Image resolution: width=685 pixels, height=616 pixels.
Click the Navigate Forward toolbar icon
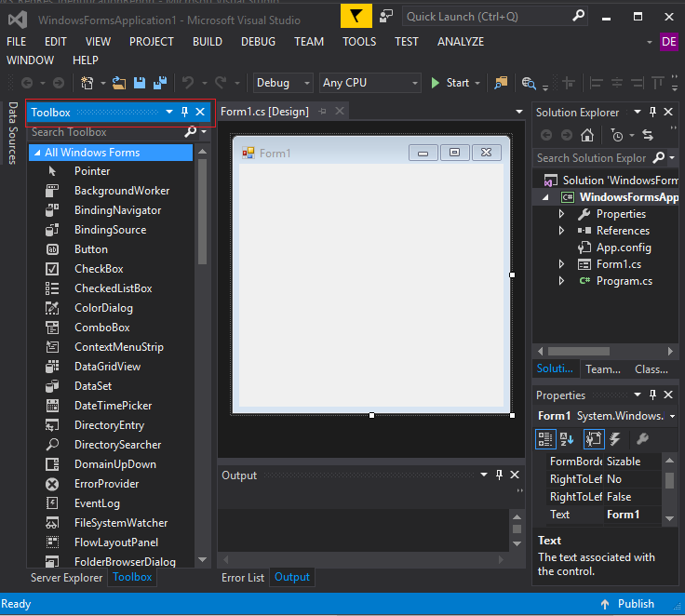click(x=59, y=83)
